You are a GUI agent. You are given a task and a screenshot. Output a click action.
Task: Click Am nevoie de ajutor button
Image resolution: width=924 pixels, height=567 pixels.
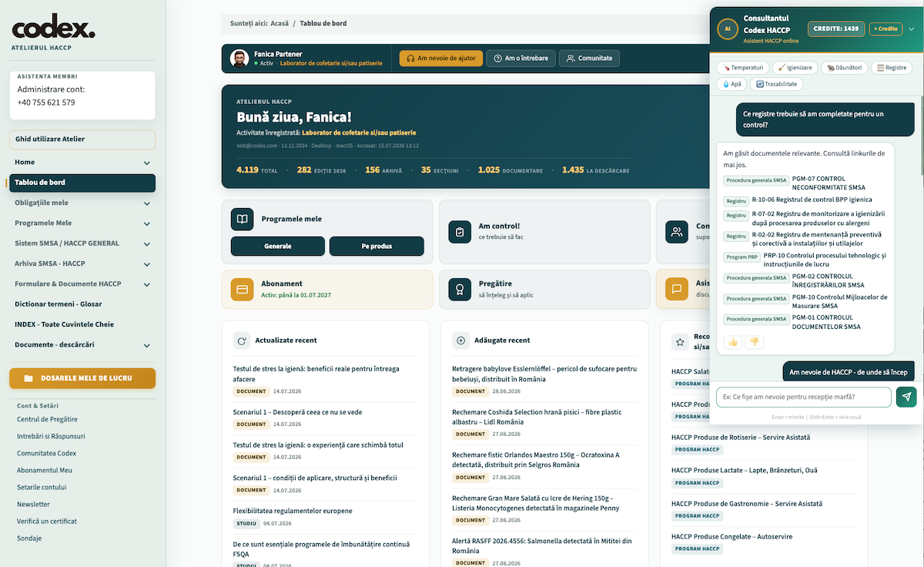pos(441,58)
